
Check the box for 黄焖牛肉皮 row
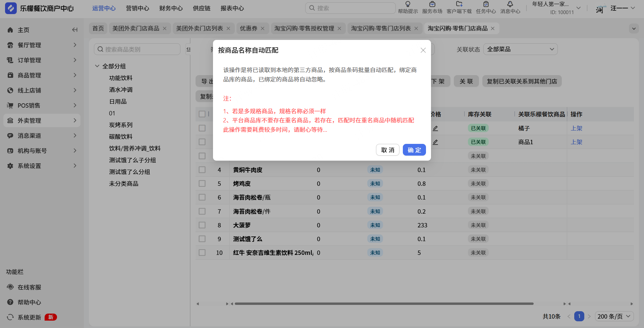[x=202, y=170]
